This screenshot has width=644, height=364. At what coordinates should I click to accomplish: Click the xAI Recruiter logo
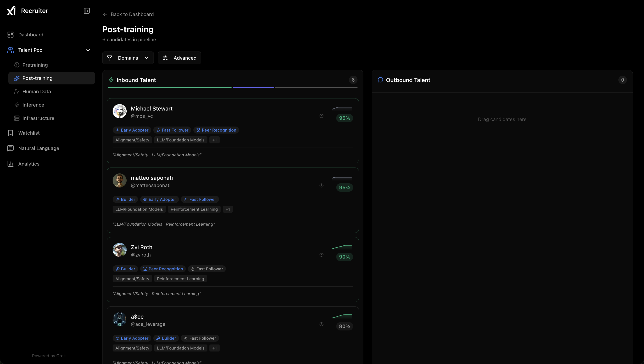click(x=11, y=11)
